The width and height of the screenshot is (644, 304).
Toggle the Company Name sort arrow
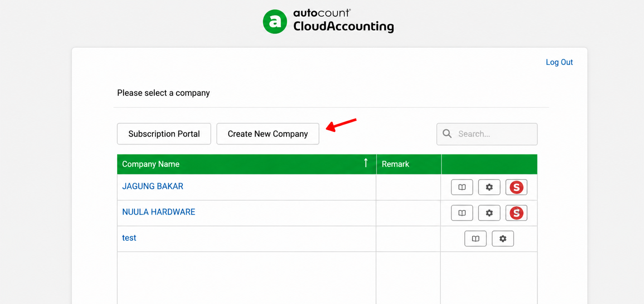pyautogui.click(x=366, y=163)
